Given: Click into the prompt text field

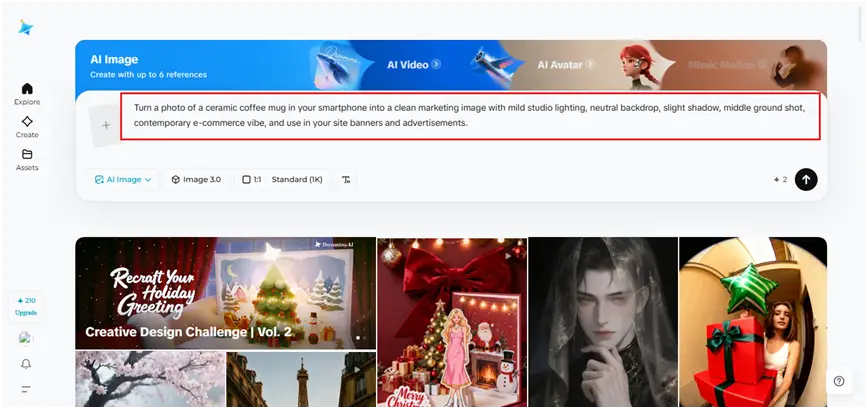Looking at the screenshot, I should pyautogui.click(x=470, y=117).
